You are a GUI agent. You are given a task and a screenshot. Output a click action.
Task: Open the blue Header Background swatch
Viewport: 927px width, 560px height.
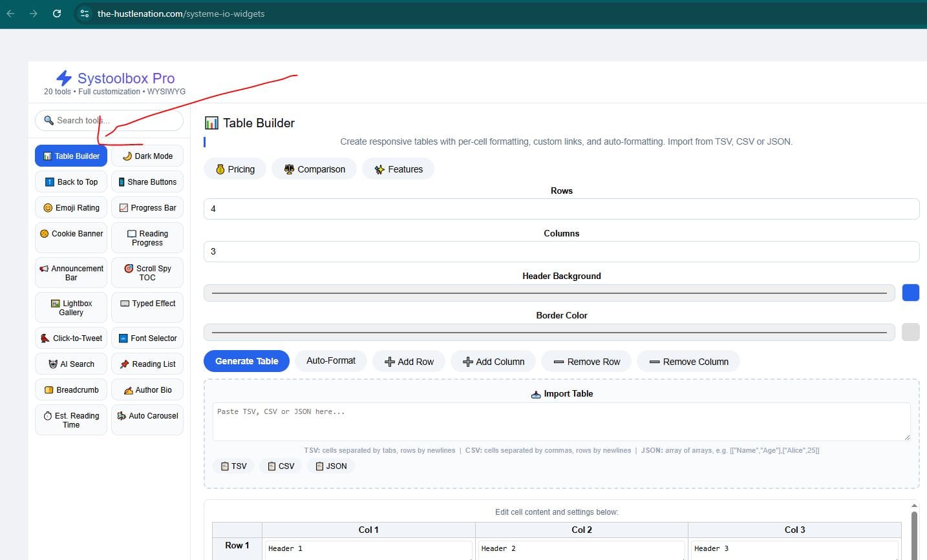pyautogui.click(x=910, y=293)
